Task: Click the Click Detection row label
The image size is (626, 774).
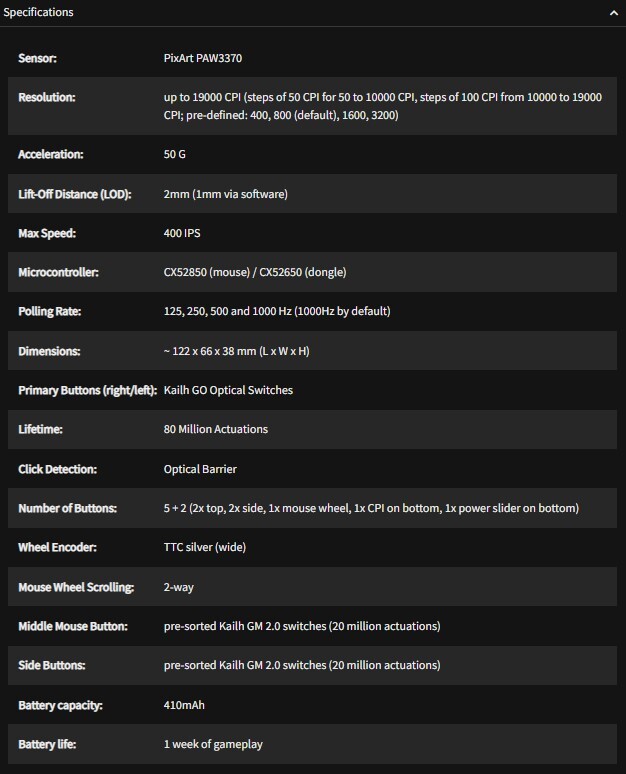Action: 57,469
